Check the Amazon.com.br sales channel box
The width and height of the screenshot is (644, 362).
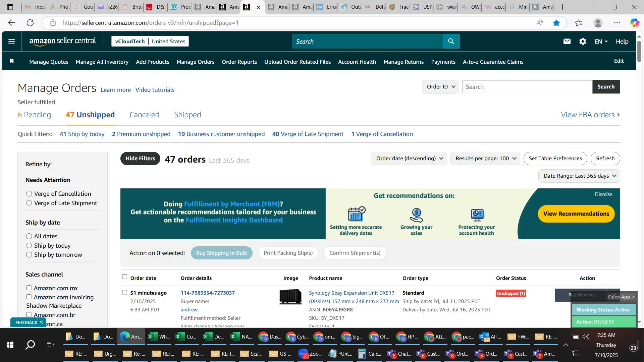29,315
